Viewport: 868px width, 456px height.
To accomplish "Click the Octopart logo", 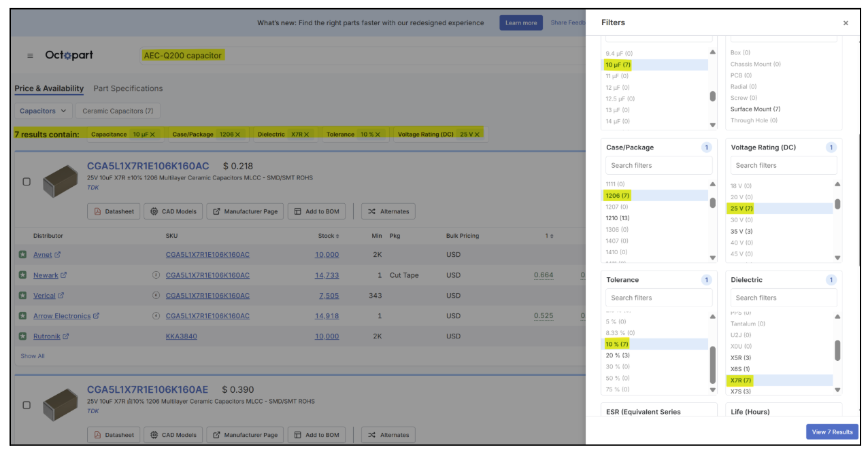I will [x=69, y=55].
